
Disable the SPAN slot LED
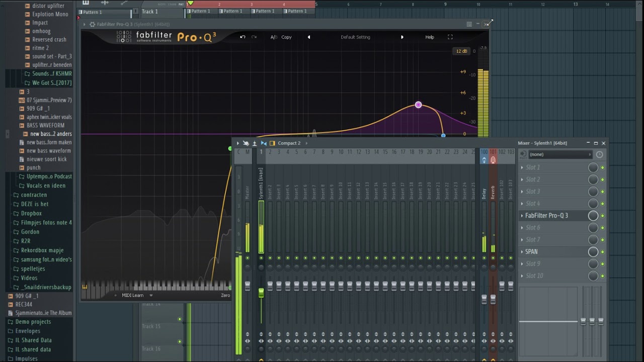tap(602, 252)
